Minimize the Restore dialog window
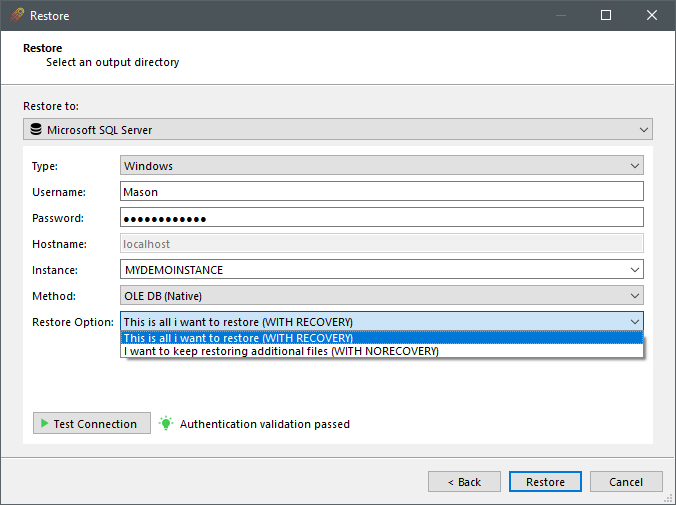676x505 pixels. [560, 16]
